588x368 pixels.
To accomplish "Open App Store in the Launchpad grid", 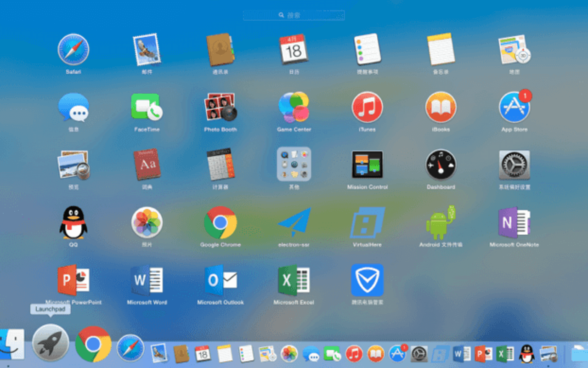I will (514, 107).
